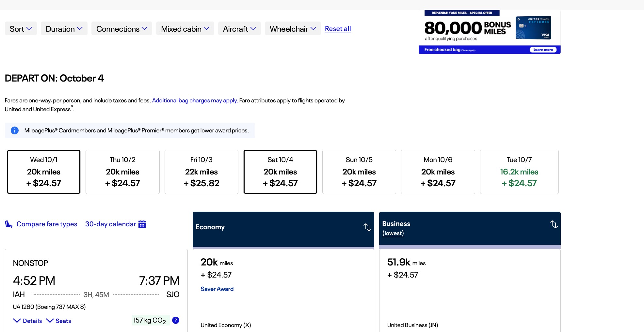The image size is (644, 332).
Task: Expand the Connections filter dropdown
Action: point(121,29)
